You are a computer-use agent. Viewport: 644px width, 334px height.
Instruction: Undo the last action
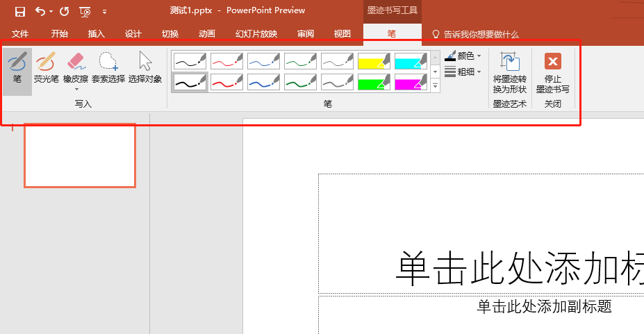click(40, 12)
